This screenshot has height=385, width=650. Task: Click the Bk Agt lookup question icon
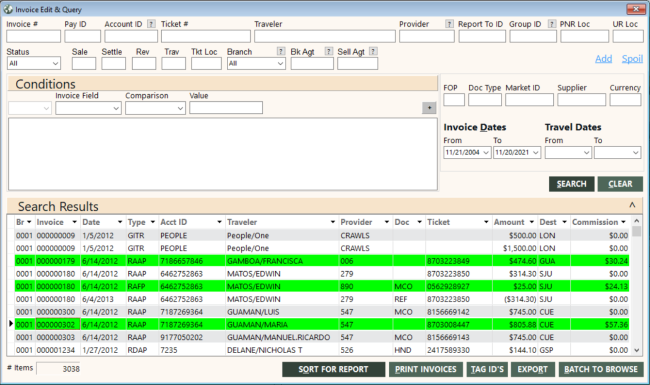pos(329,51)
